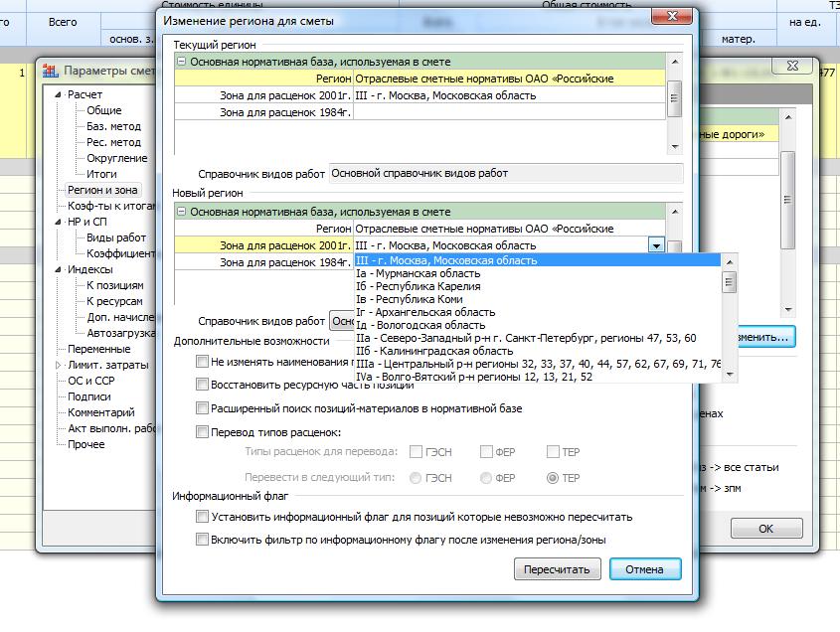Select Прочее tree item
The image size is (840, 632).
point(85,444)
